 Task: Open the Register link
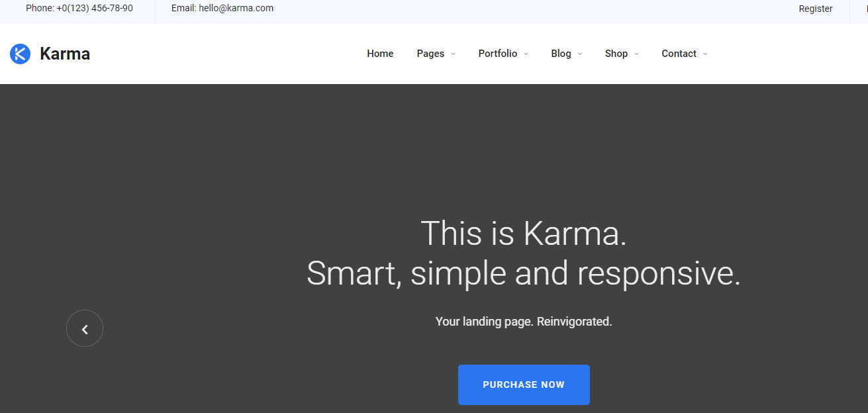816,9
